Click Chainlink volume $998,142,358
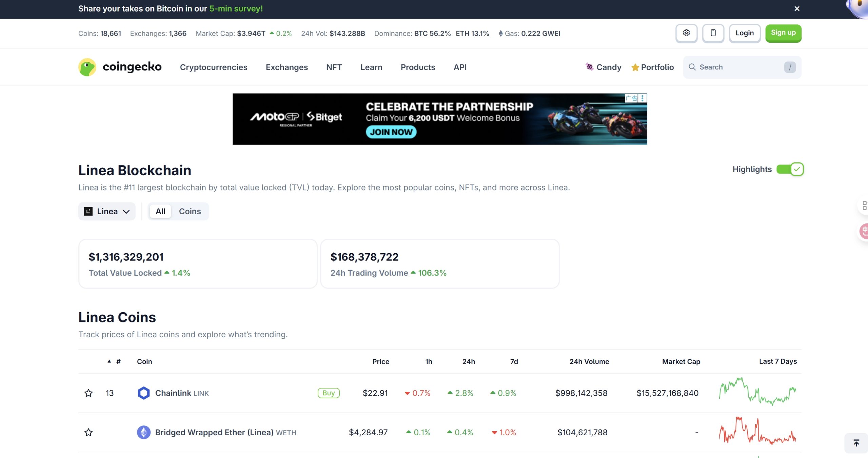Image resolution: width=868 pixels, height=458 pixels. pyautogui.click(x=581, y=393)
